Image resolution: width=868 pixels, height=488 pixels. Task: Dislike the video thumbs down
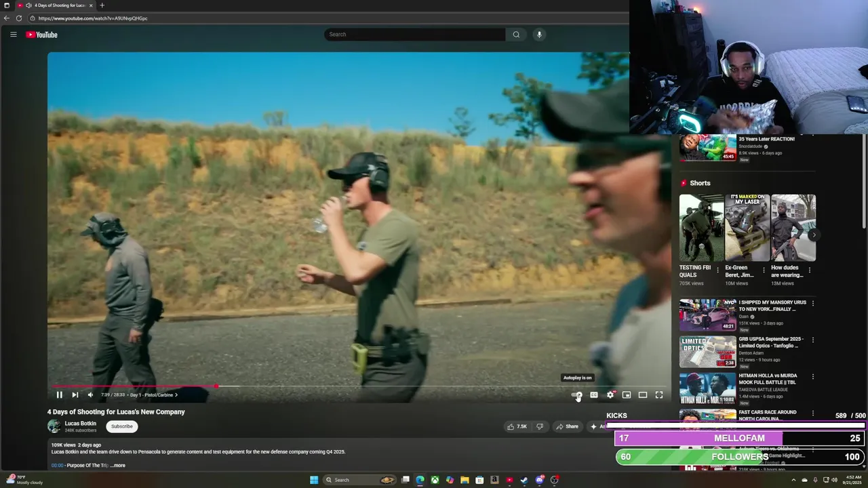540,426
